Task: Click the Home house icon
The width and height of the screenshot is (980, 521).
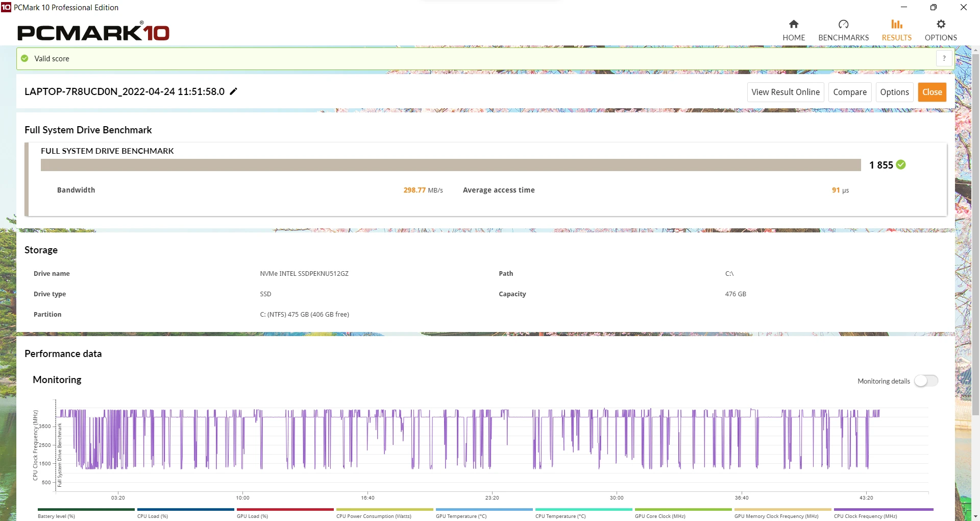Action: click(x=794, y=24)
